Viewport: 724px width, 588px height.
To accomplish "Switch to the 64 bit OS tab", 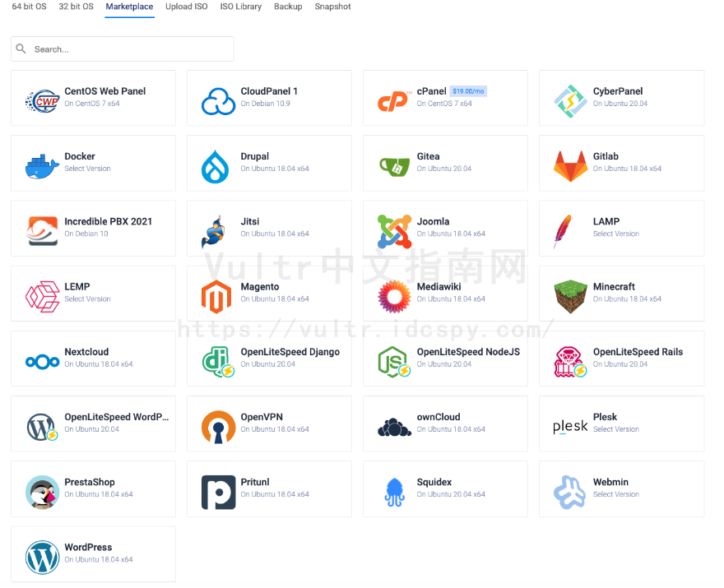I will point(29,7).
